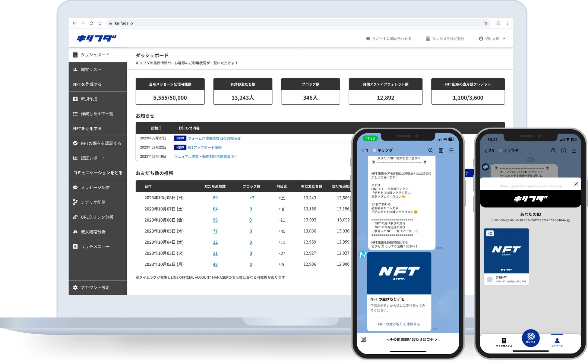Click the search icon in Kirifuda LINE chat

coord(431,150)
